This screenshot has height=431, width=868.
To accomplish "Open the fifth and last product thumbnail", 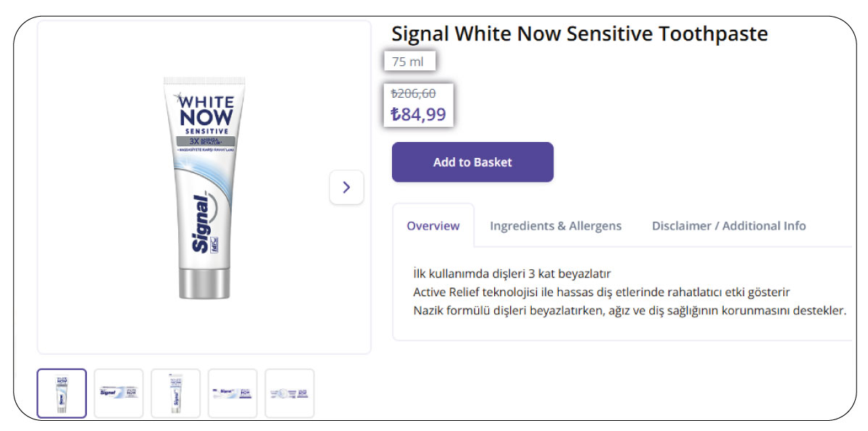I will (x=290, y=393).
